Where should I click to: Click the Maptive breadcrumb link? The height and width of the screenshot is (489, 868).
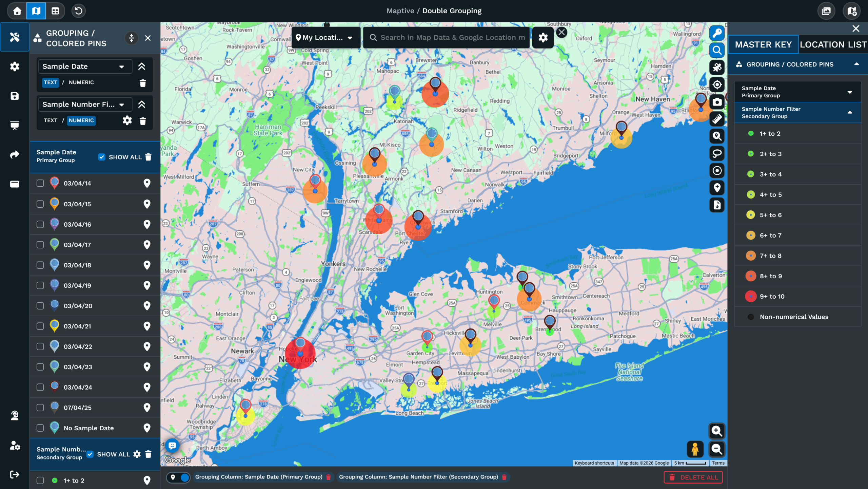[x=400, y=11]
